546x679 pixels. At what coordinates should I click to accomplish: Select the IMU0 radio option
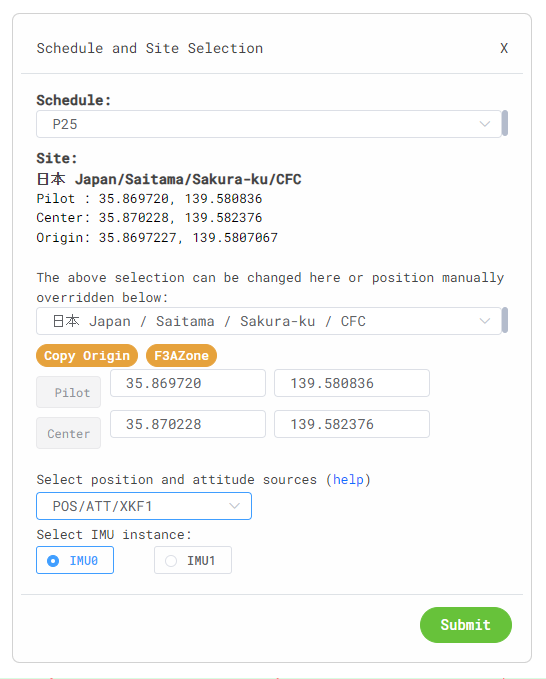pyautogui.click(x=75, y=560)
